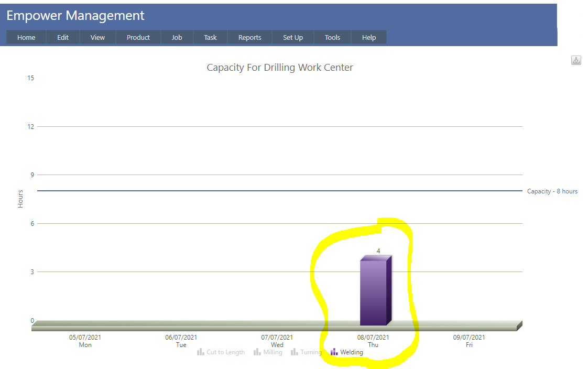Open the Home menu
The height and width of the screenshot is (369, 588).
click(x=26, y=38)
